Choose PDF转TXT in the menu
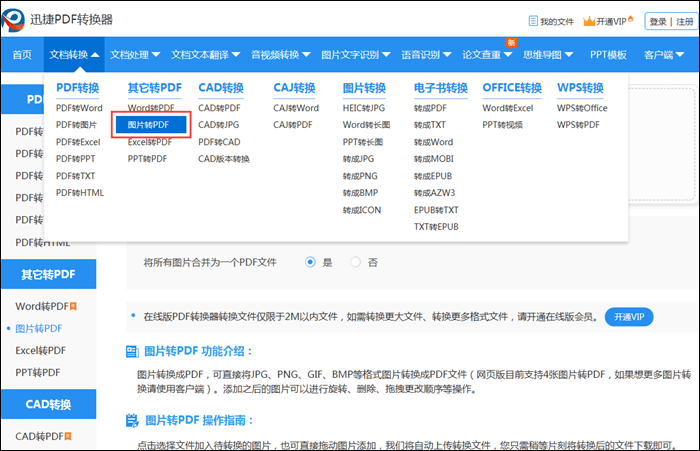 pyautogui.click(x=75, y=176)
